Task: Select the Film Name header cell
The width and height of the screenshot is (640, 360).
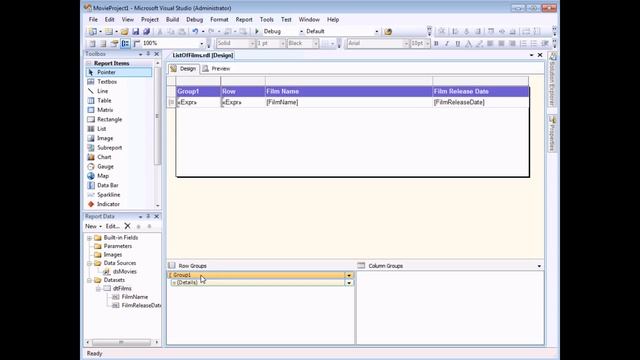Action: pos(349,91)
